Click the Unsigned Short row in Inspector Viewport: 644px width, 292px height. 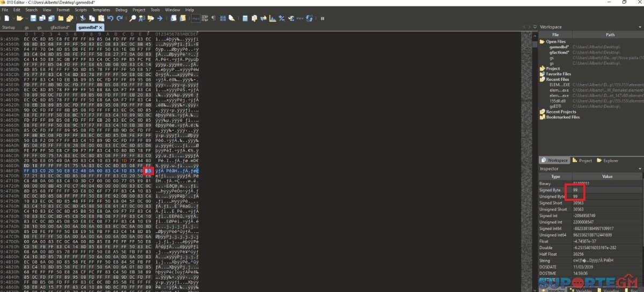click(x=590, y=209)
